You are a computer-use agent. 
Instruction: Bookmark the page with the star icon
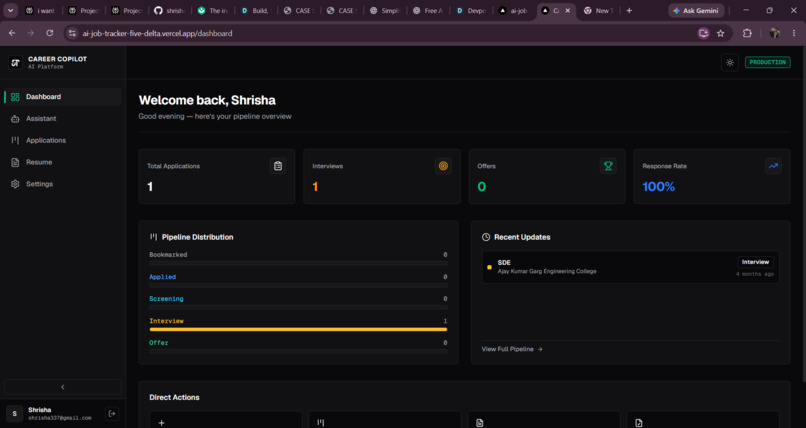[721, 33]
